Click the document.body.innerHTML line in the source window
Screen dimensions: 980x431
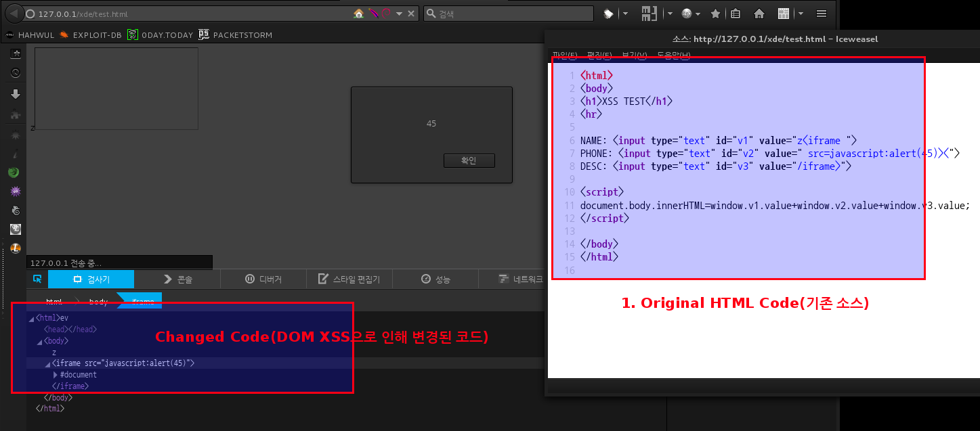[x=775, y=206]
